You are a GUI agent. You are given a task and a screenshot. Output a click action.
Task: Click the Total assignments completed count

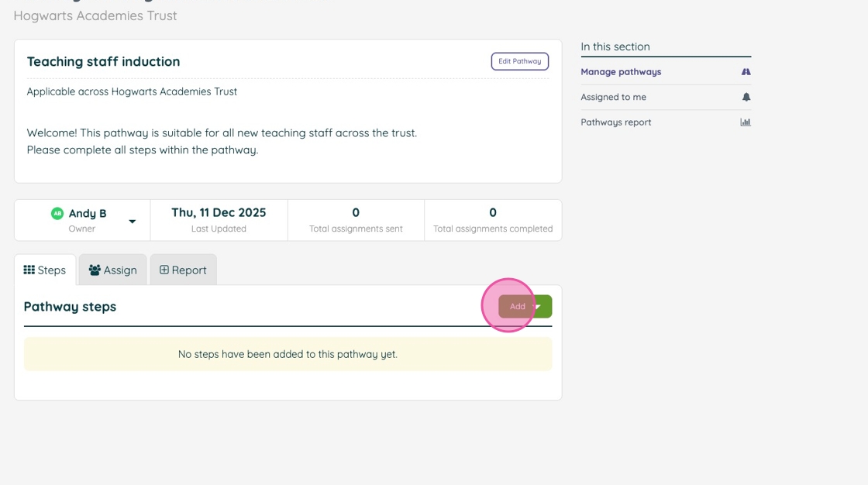click(493, 212)
